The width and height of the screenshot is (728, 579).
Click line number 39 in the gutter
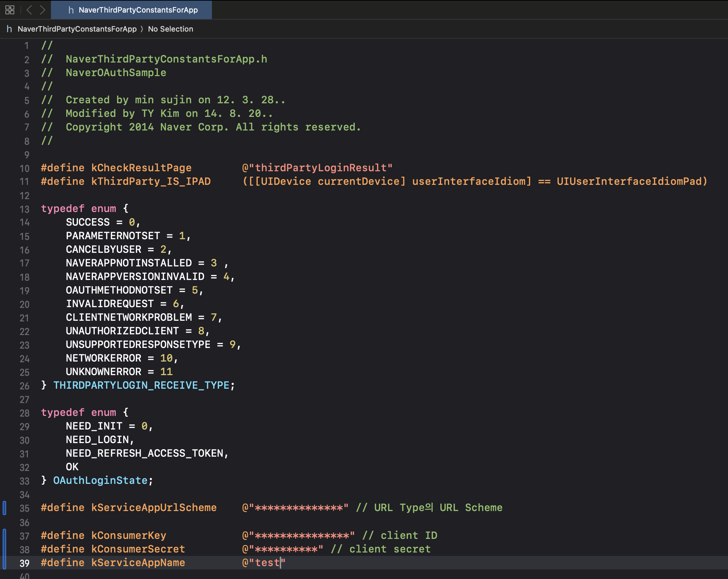[x=24, y=563]
